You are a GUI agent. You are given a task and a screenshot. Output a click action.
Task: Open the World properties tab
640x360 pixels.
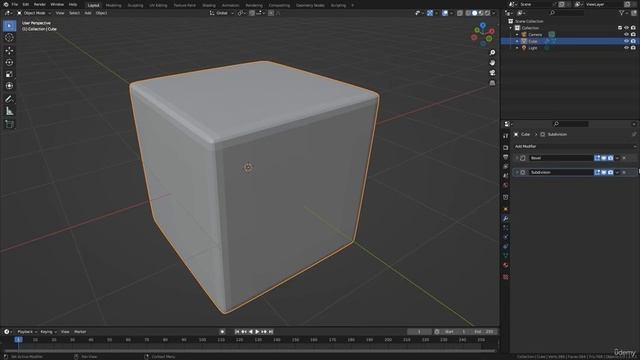506,185
